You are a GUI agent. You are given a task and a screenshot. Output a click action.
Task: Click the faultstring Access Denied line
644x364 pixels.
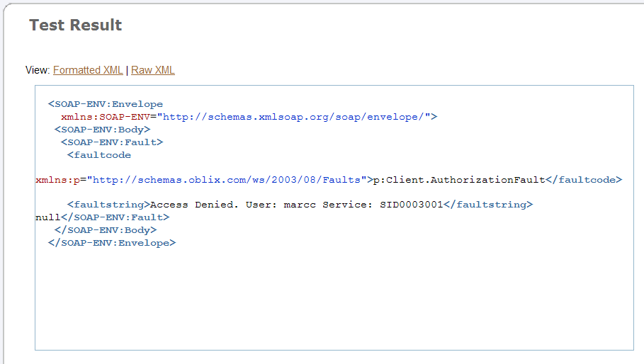tap(300, 205)
